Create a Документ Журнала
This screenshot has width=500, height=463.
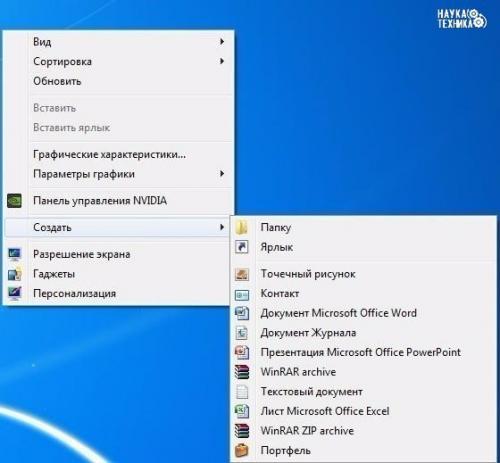click(x=363, y=333)
